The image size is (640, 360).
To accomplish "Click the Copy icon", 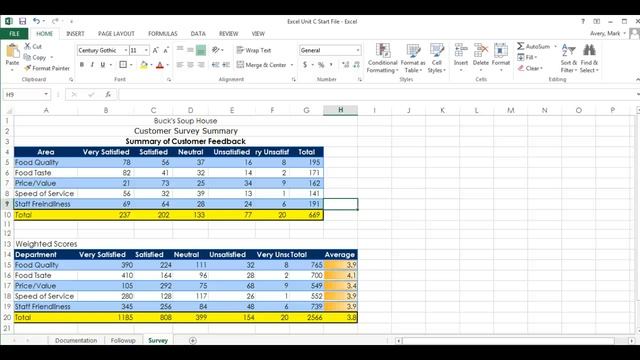I will click(x=27, y=57).
